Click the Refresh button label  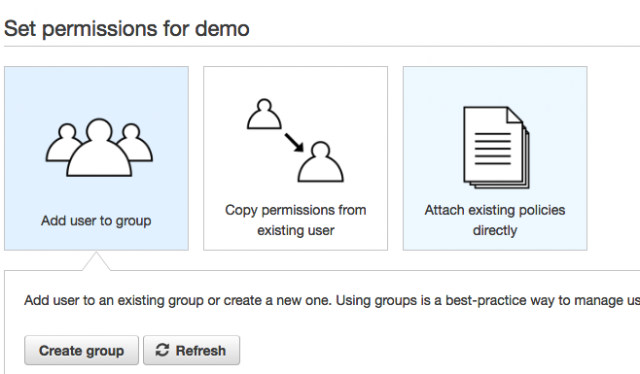pyautogui.click(x=200, y=351)
